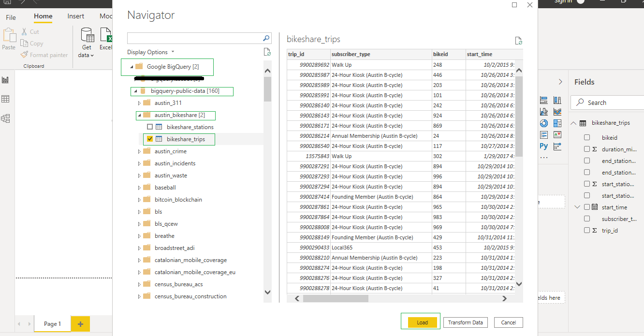Expand the austin_crime dataset

tap(140, 151)
